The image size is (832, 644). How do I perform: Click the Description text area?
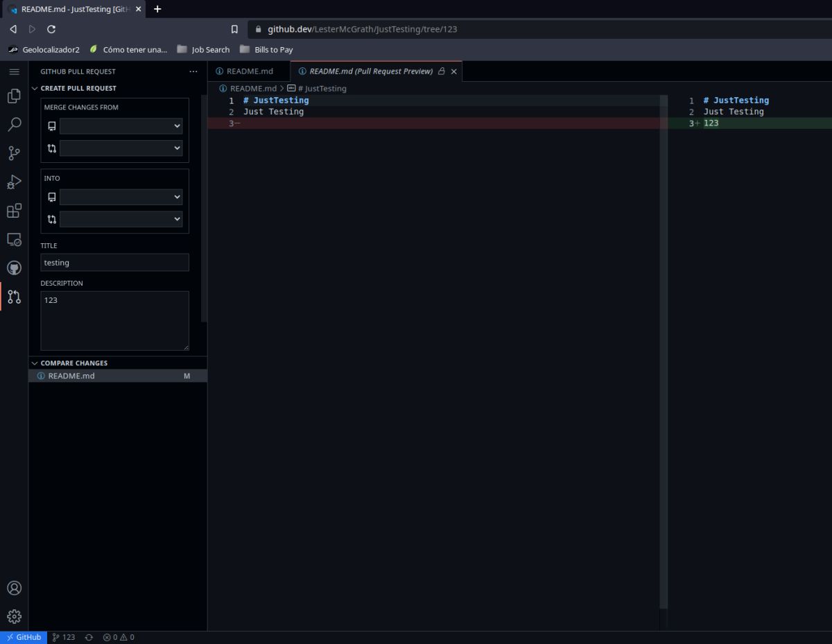point(114,321)
